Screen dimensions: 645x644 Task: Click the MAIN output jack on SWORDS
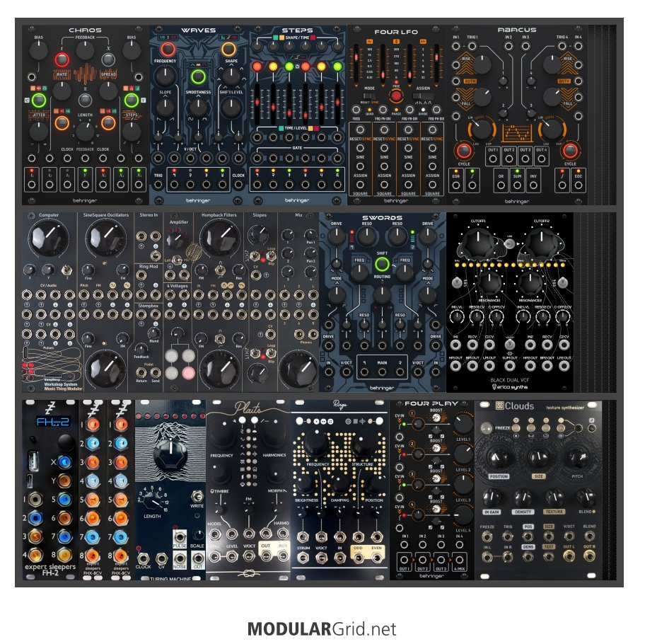tap(382, 372)
